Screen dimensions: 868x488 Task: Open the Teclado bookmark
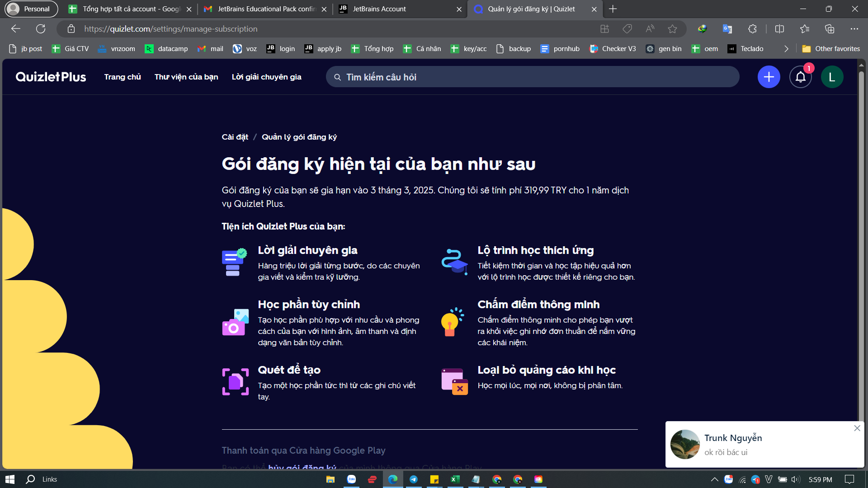click(x=745, y=49)
